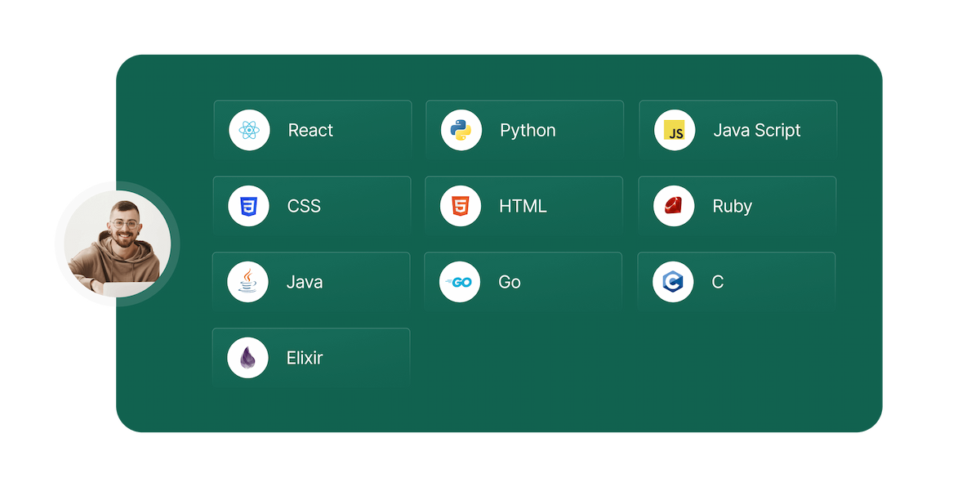Click the Ruby gem icon
980x487 pixels.
coord(673,205)
